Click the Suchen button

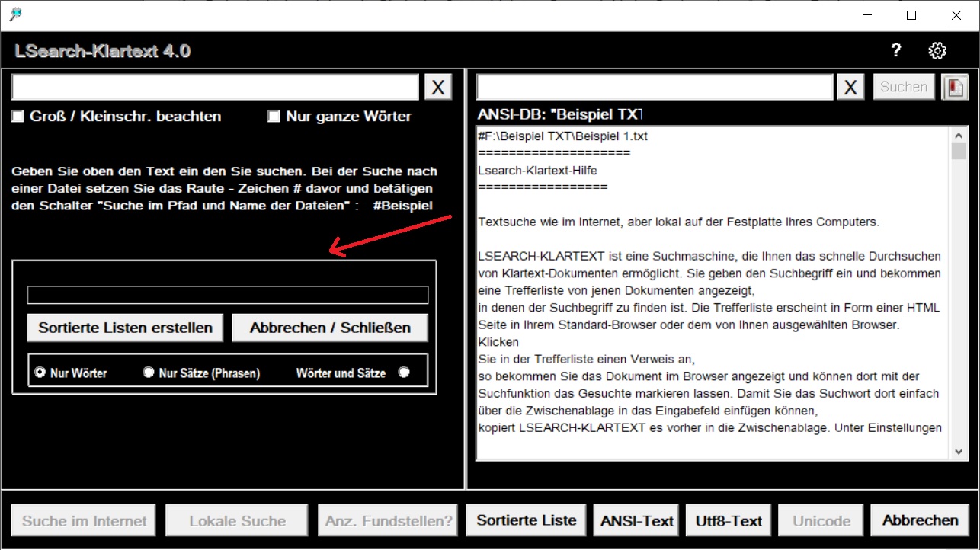904,87
